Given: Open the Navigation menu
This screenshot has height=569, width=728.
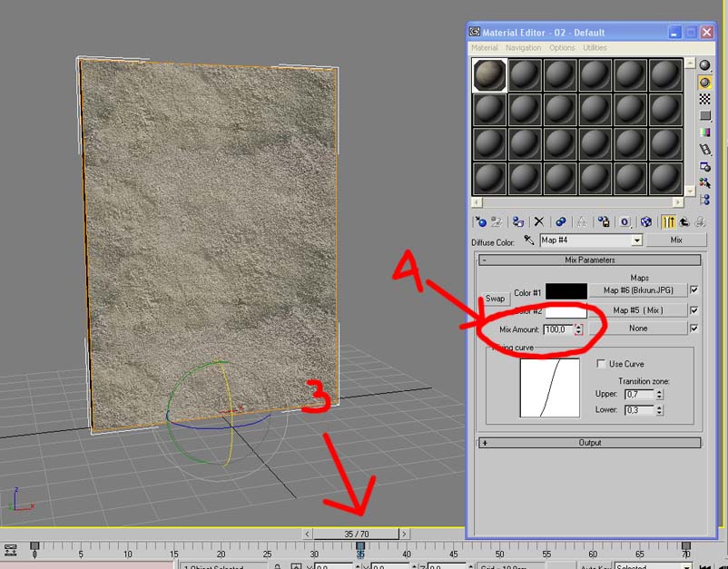Looking at the screenshot, I should pyautogui.click(x=523, y=47).
